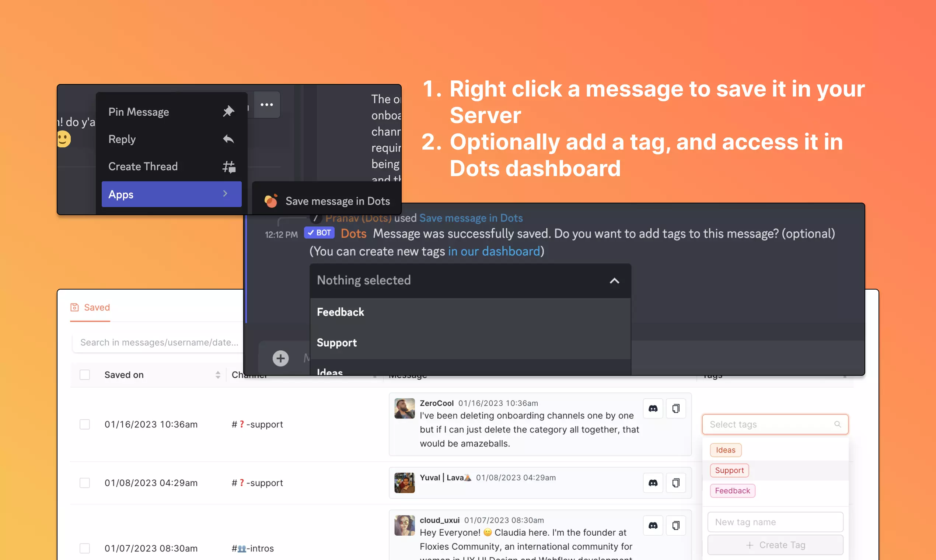
Task: Toggle the select-all checkbox in table header
Action: (84, 375)
